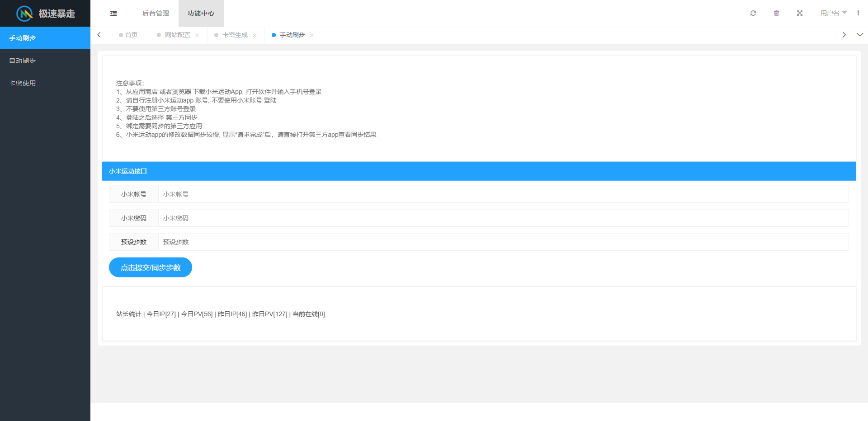Open 卡密使用 in the sidebar
This screenshot has width=868, height=421.
23,83
